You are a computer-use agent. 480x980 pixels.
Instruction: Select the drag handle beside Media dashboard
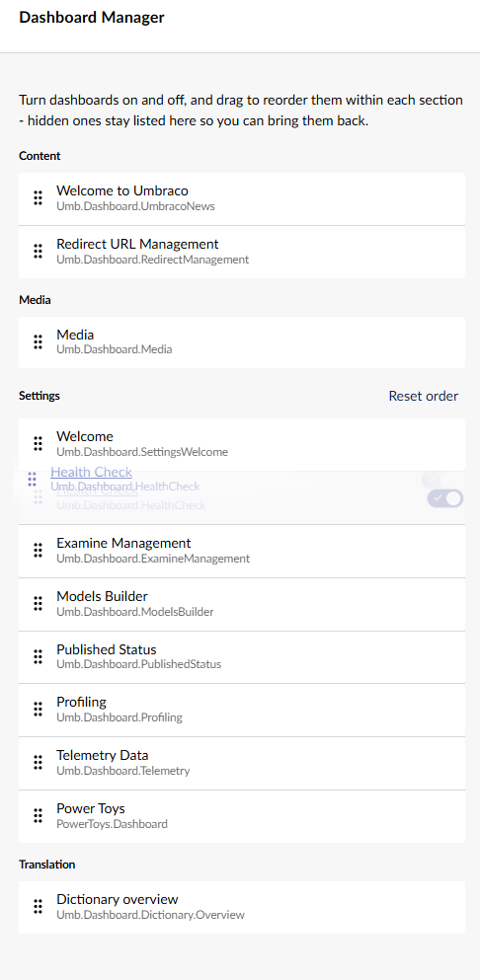pos(38,341)
